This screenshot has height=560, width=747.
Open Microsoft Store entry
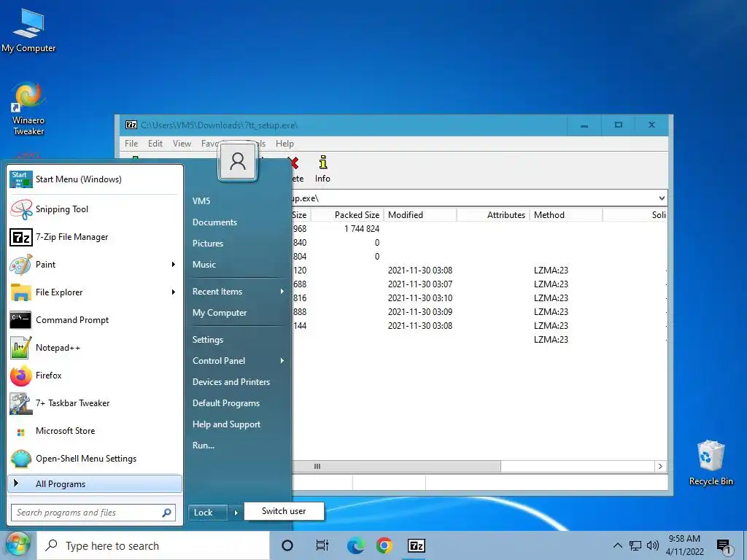(94, 430)
